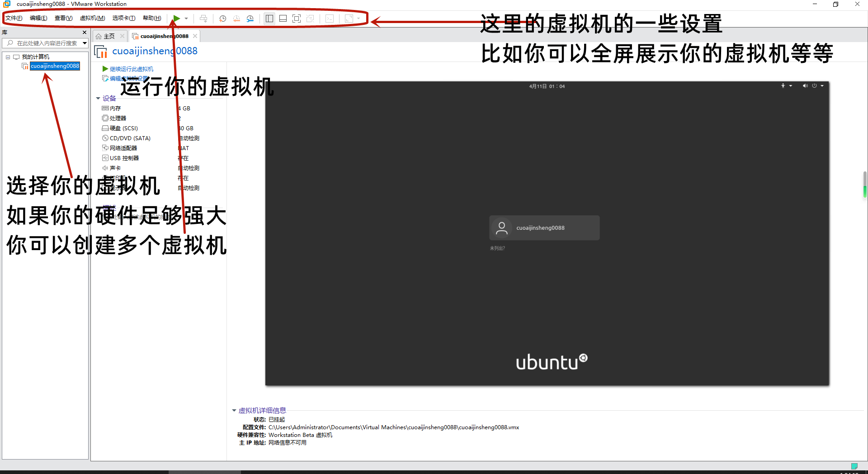Open the 虚拟机(M) menu
The height and width of the screenshot is (474, 868).
[x=92, y=18]
